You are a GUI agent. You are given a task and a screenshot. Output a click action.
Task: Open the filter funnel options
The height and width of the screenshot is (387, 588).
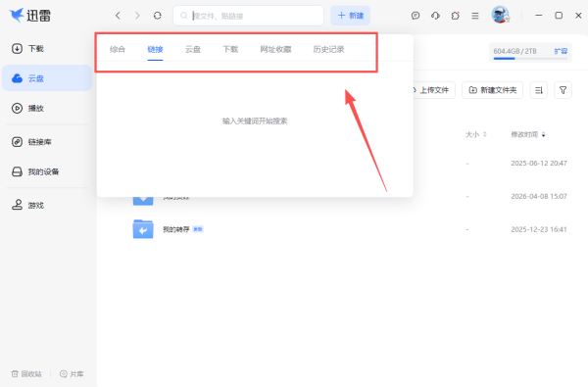click(563, 90)
